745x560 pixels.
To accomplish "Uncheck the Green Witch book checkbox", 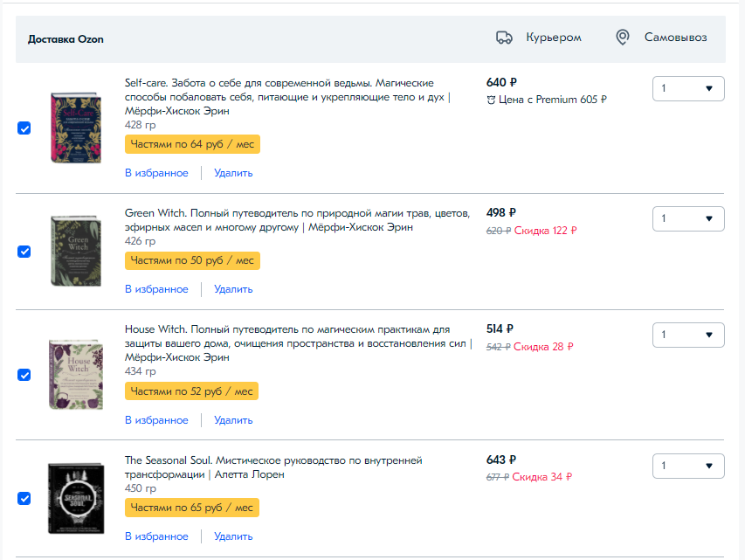I will click(24, 252).
